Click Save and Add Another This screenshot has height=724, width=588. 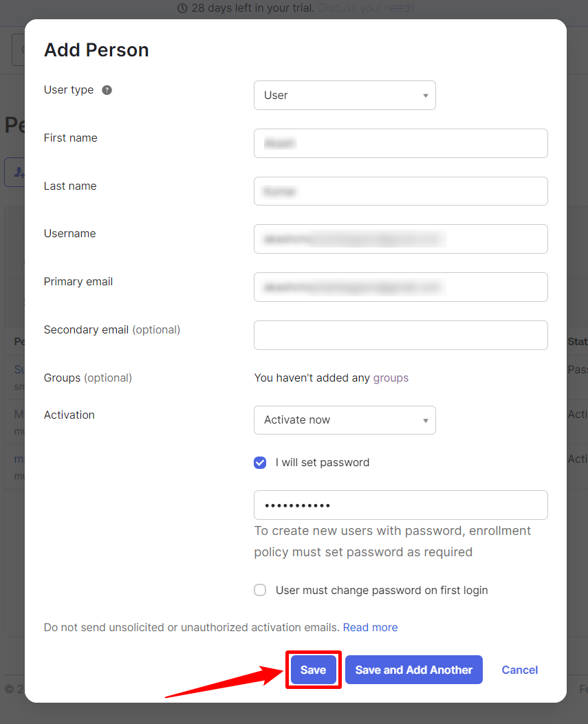(x=413, y=670)
